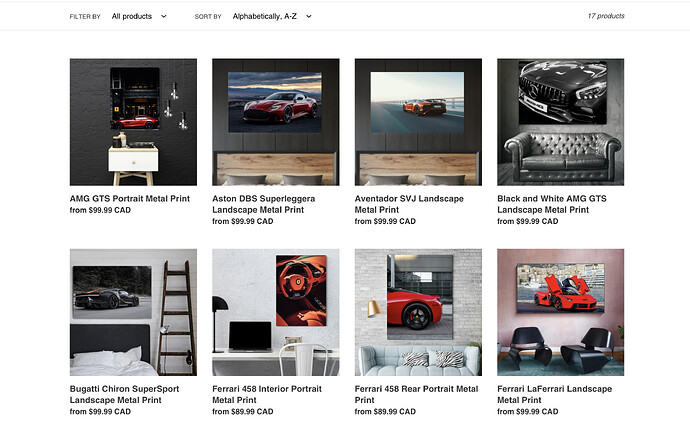This screenshot has width=690, height=433.
Task: Click the Ferrari 458 Interior Portrait Metal Print title
Action: (267, 394)
